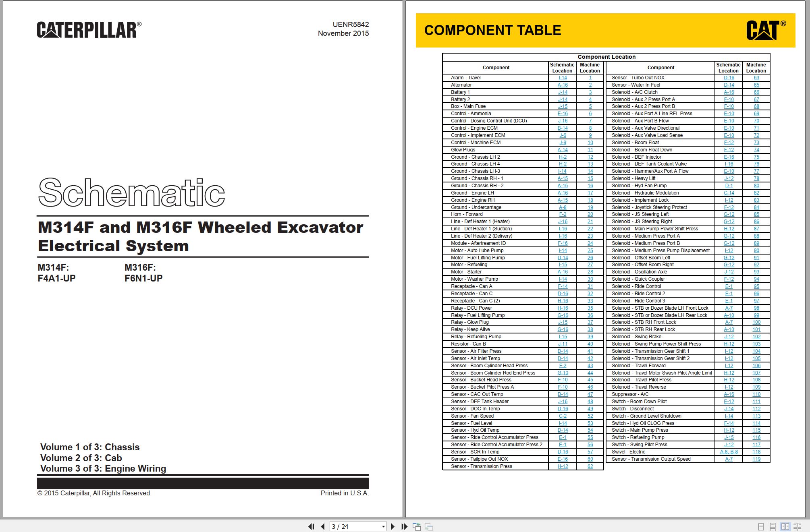This screenshot has width=810, height=532.
Task: Open schematic link for Control - Engine ECM
Action: click(x=563, y=128)
